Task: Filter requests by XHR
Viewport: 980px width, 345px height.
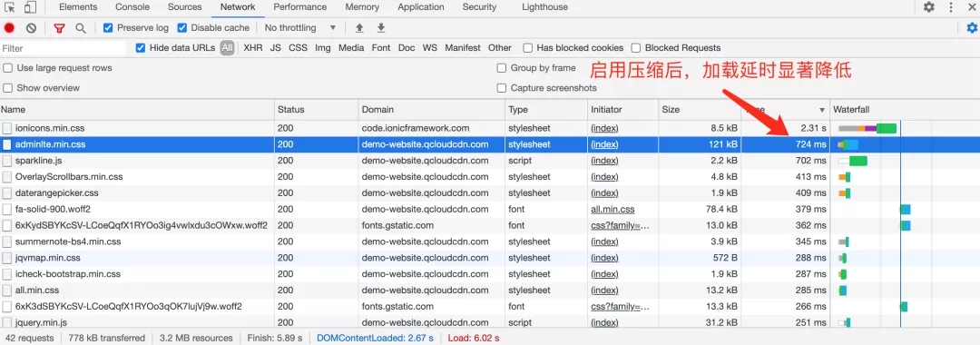Action: click(253, 48)
